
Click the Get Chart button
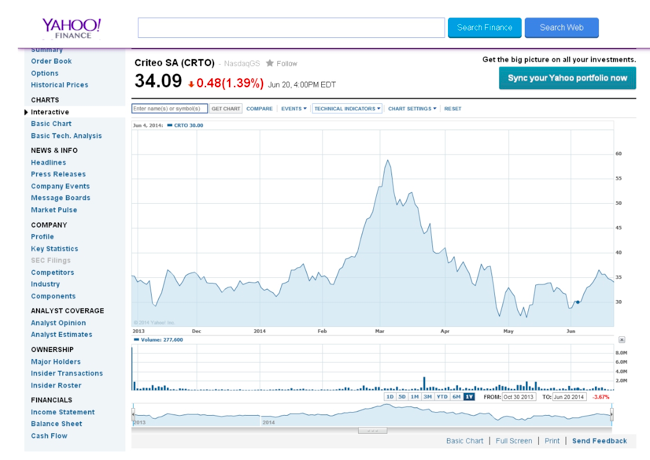pos(226,109)
